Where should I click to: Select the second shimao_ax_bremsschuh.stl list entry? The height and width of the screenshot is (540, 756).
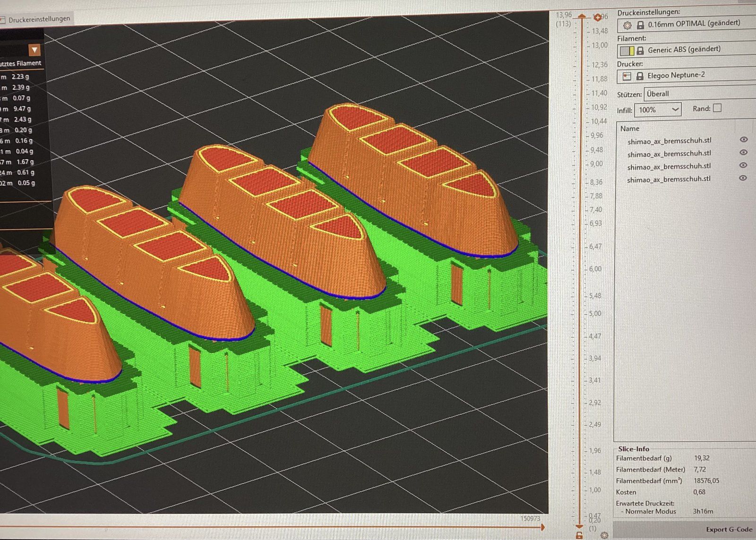click(x=669, y=154)
